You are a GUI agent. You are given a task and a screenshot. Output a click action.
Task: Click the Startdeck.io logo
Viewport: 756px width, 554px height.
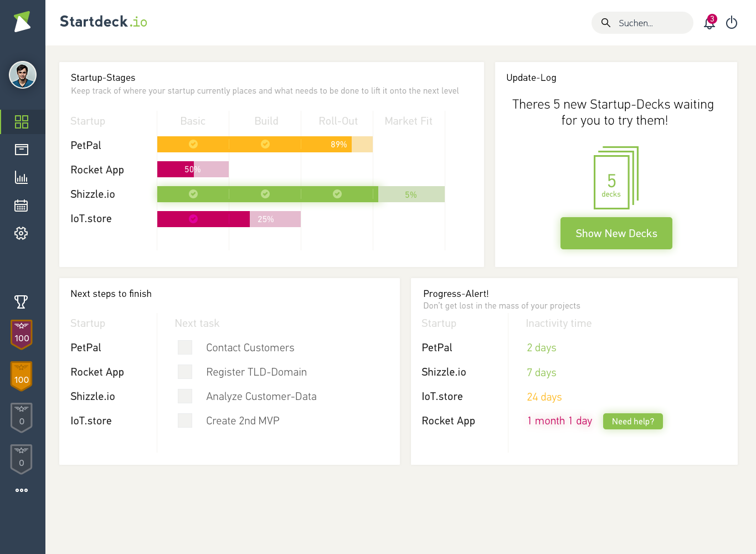[x=103, y=22]
